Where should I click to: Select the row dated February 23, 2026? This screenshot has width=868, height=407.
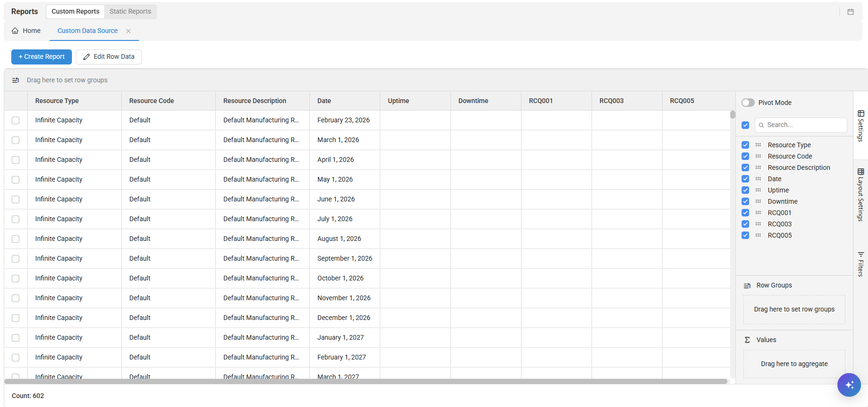[x=16, y=120]
